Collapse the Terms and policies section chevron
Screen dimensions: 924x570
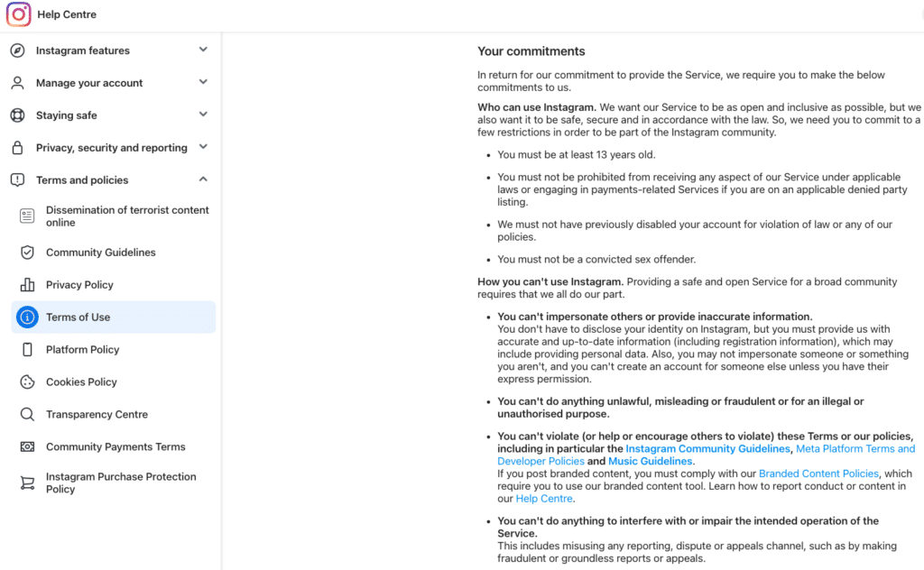click(x=203, y=179)
